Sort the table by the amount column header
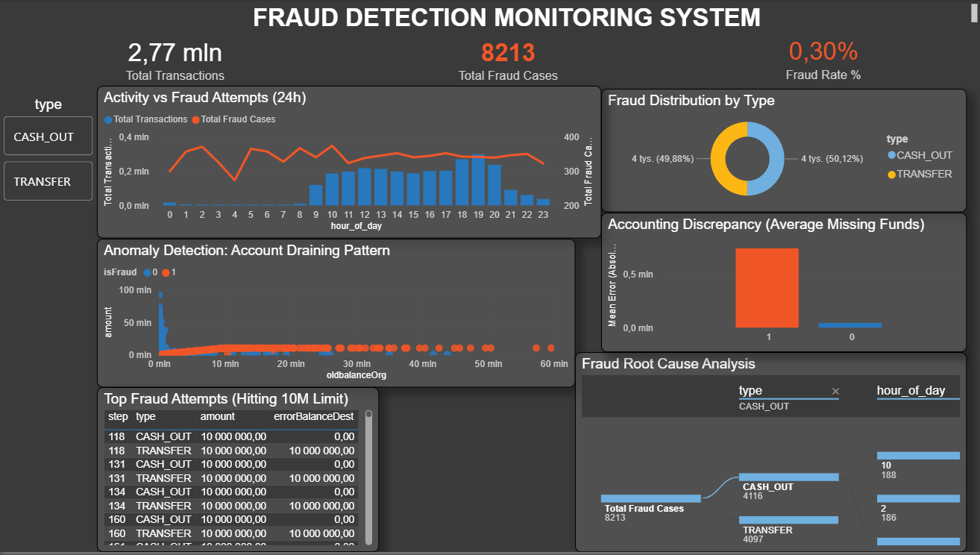This screenshot has height=555, width=980. (216, 418)
